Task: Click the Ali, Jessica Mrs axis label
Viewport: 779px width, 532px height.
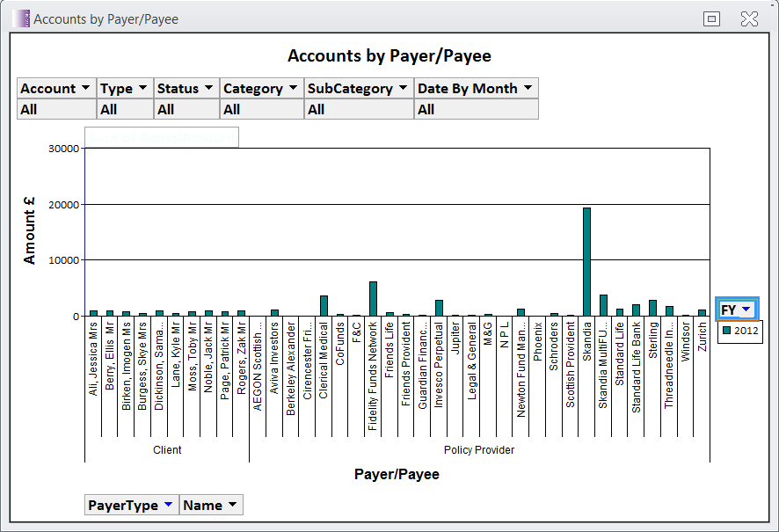Action: [x=93, y=359]
